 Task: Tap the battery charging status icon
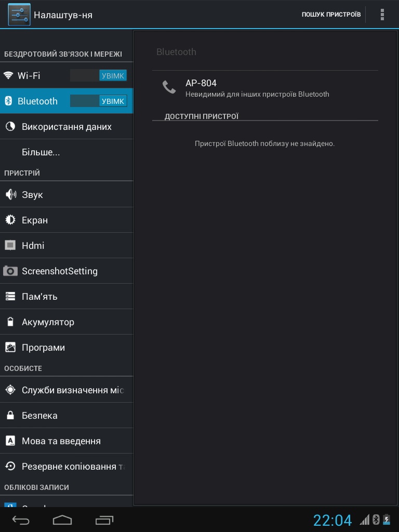coord(387,520)
